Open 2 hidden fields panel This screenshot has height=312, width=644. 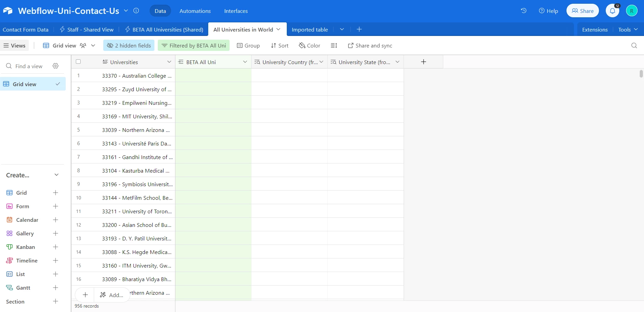coord(129,45)
